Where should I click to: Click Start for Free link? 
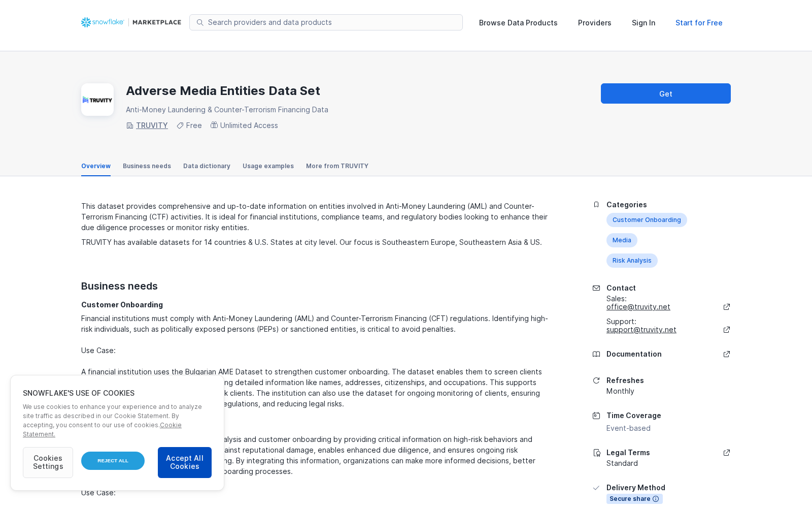click(699, 23)
